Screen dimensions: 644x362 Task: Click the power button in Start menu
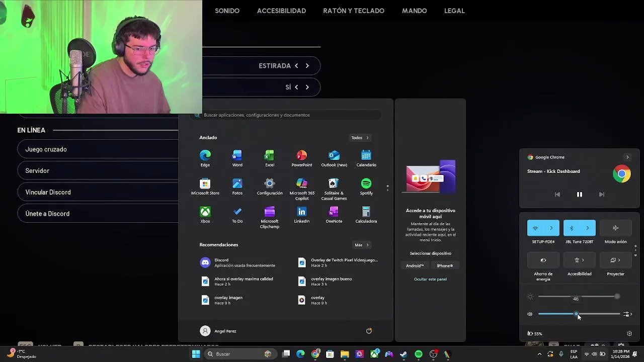click(x=369, y=331)
